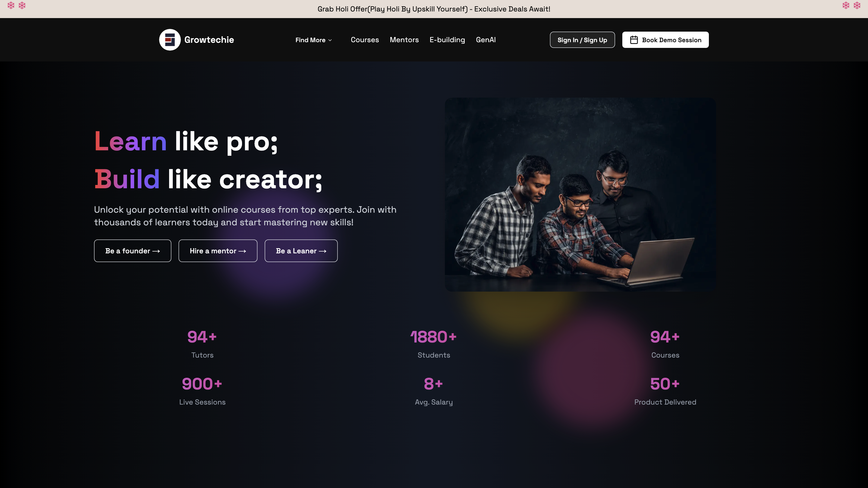Viewport: 868px width, 488px height.
Task: Click the calendar icon in Book Demo Session
Action: click(634, 40)
